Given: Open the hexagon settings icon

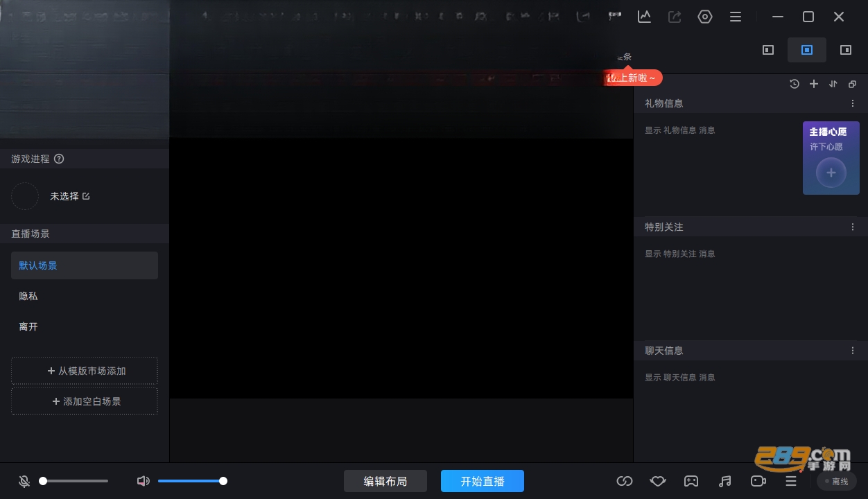Looking at the screenshot, I should click(705, 17).
